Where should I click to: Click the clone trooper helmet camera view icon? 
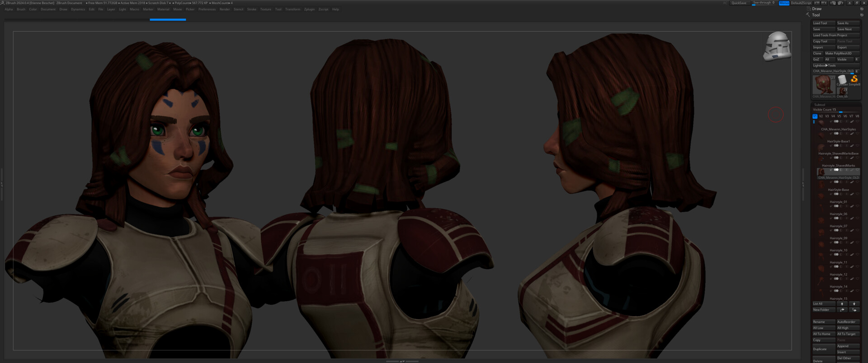(x=777, y=46)
